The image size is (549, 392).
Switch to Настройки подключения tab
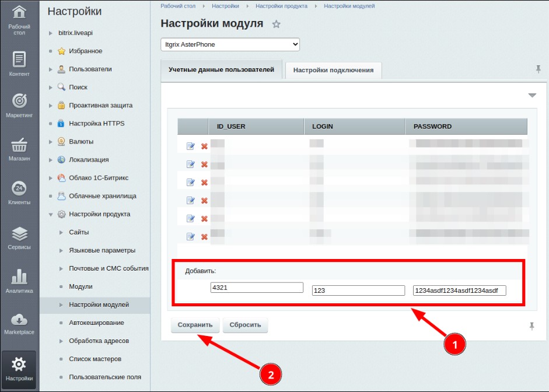coord(333,70)
